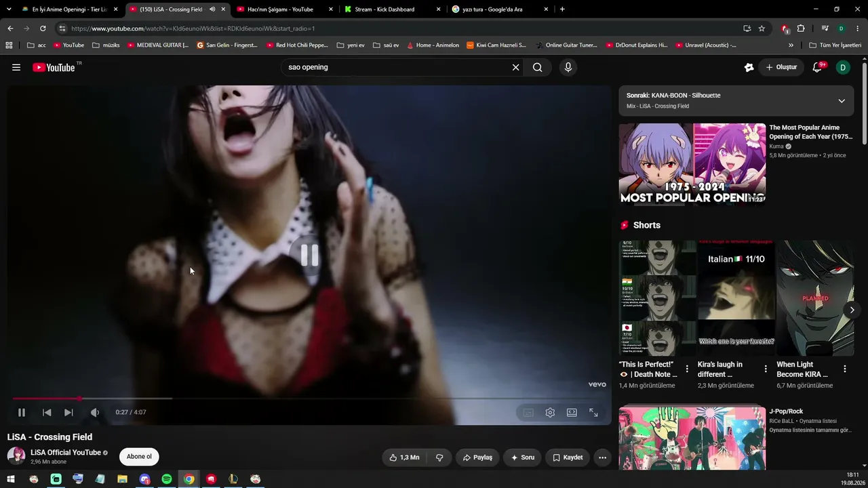Screen dimensions: 868x488
Task: Open the 'Online Guitar Tuner' bookmark
Action: tap(566, 45)
